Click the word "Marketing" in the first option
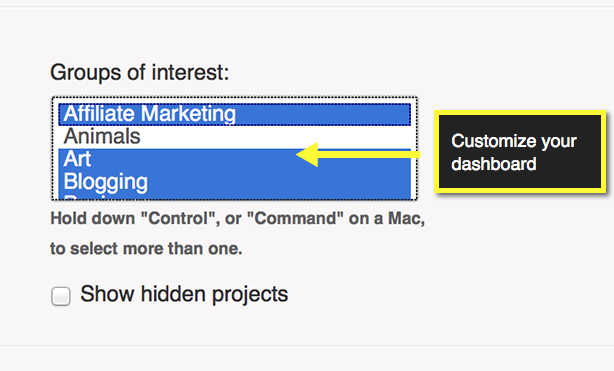614x371 pixels. coord(188,114)
